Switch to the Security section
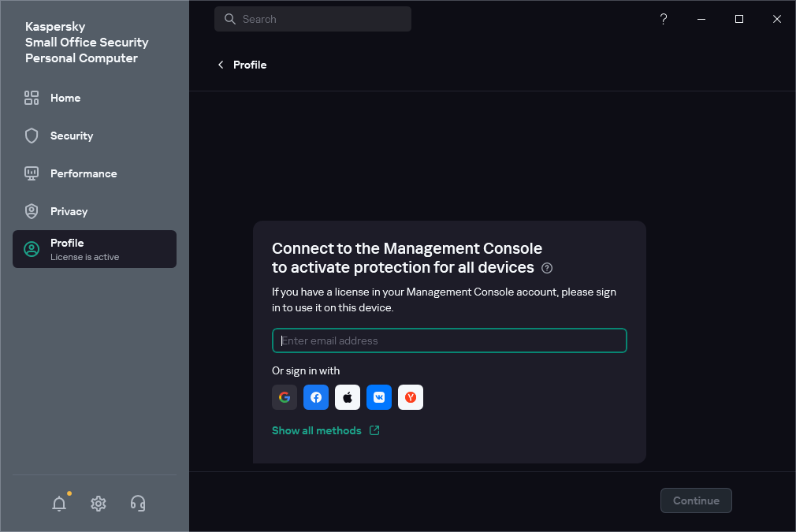The width and height of the screenshot is (796, 532). (x=71, y=136)
